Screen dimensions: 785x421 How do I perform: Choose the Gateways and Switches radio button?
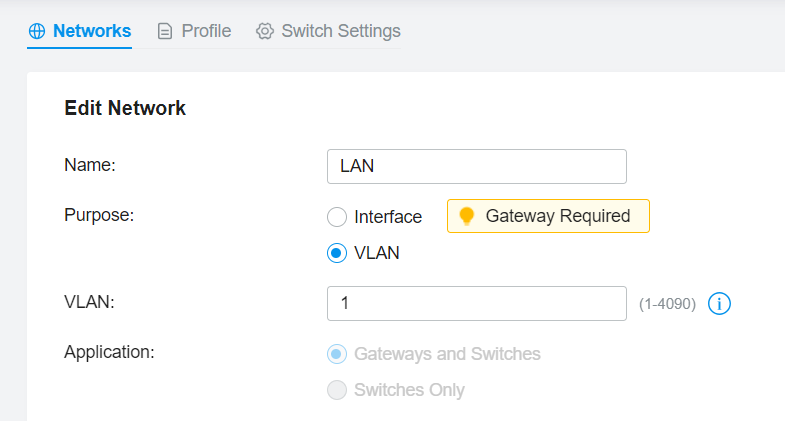pyautogui.click(x=337, y=354)
